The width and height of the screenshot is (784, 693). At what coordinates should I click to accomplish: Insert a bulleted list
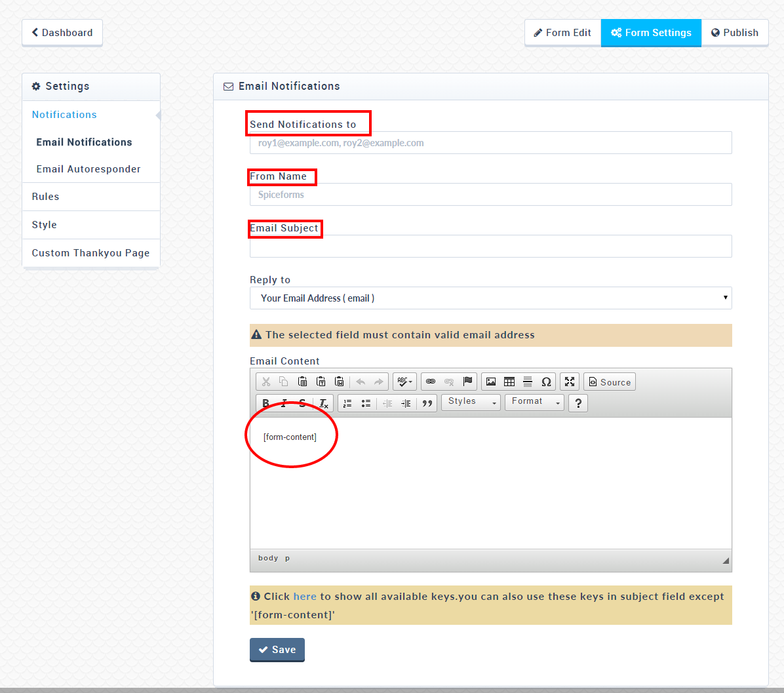[x=366, y=403]
